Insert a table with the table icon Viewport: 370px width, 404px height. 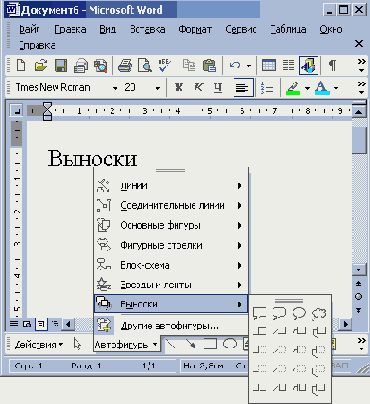coord(269,65)
